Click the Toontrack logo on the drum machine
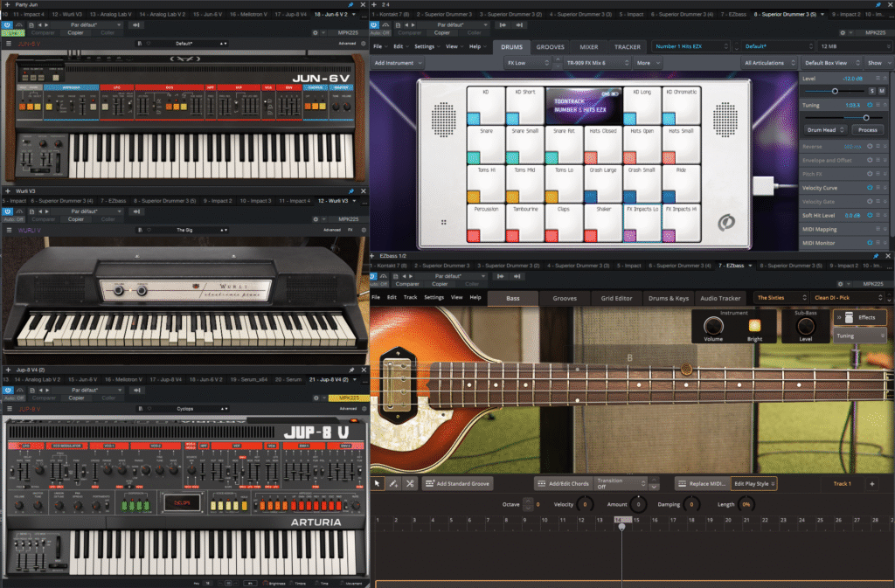Viewport: 895px width, 588px height. click(x=725, y=223)
